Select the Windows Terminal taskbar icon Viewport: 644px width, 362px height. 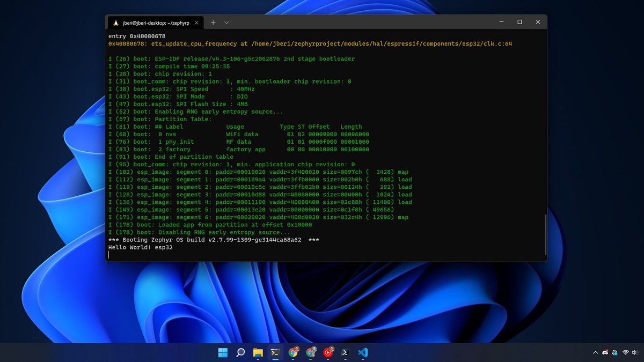coord(275,352)
